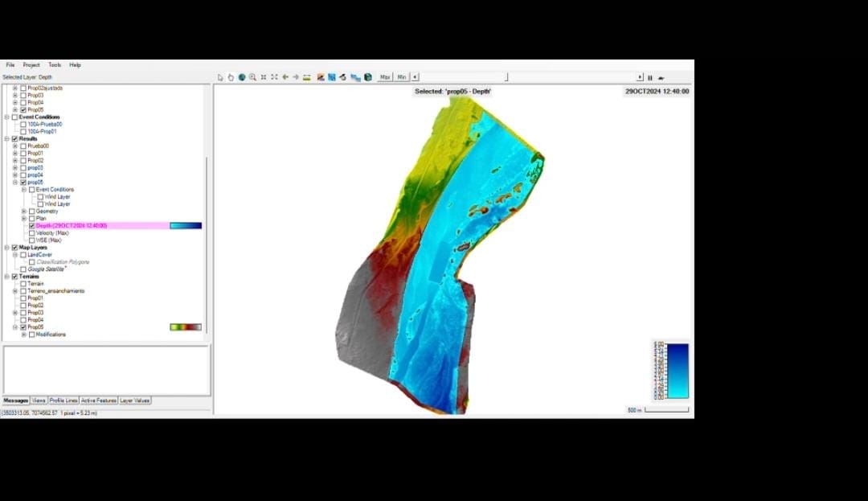This screenshot has width=868, height=501.
Task: Turn on the Google Satellite layer
Action: (23, 269)
